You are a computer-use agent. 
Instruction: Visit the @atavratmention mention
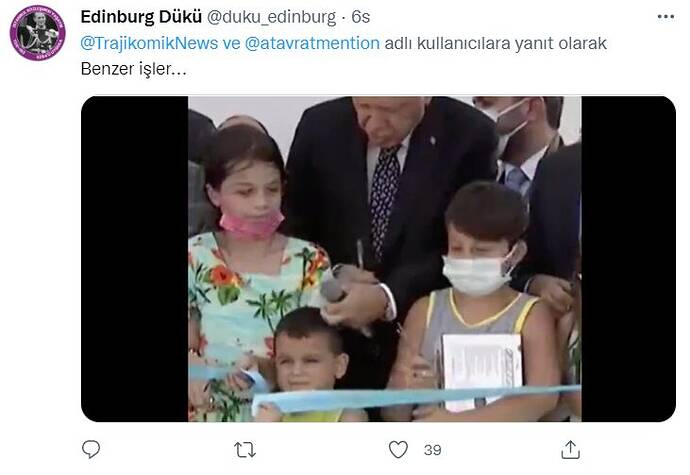pos(312,43)
